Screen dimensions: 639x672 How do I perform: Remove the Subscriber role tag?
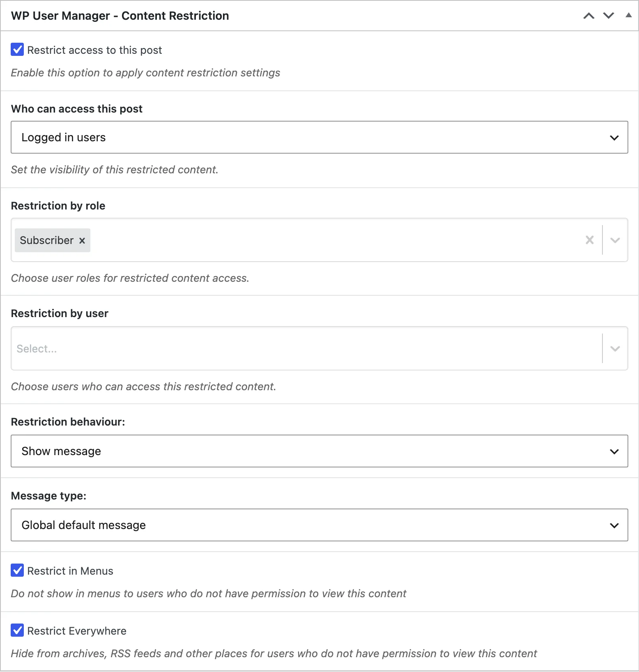tap(82, 240)
